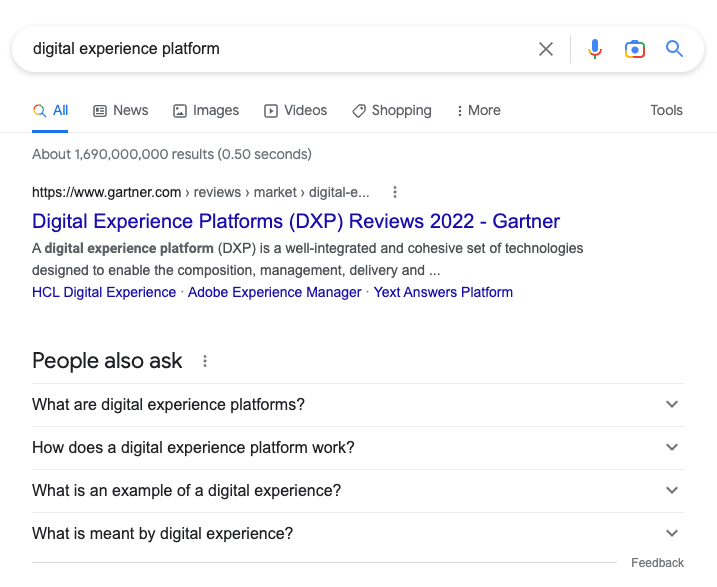Click the 'People also ask' heading
Viewport: 717px width, 587px height.
tap(107, 361)
